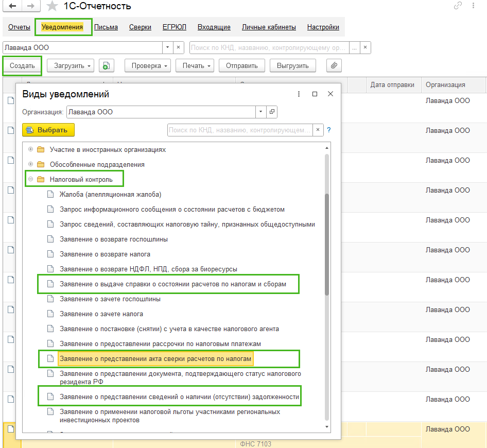Switch to the ЕГРЮЛ tab
487x448 pixels.
(x=175, y=27)
